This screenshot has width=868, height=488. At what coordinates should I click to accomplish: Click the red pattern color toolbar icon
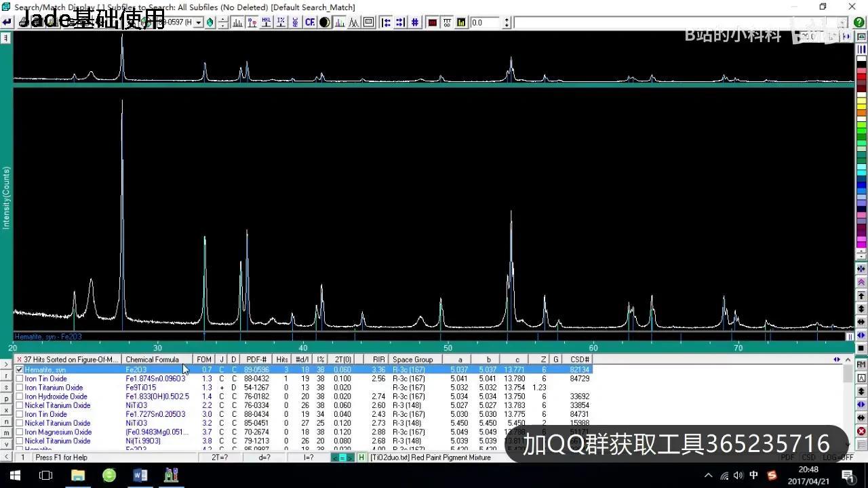[x=431, y=22]
